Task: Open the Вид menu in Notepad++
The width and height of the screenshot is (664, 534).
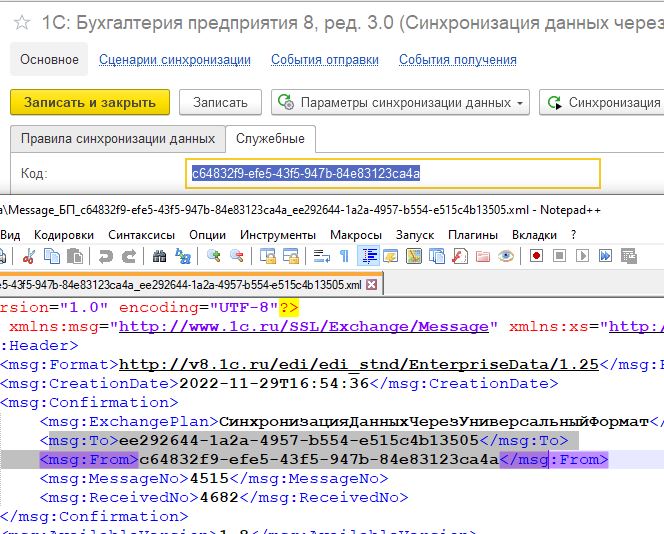Action: (x=11, y=235)
